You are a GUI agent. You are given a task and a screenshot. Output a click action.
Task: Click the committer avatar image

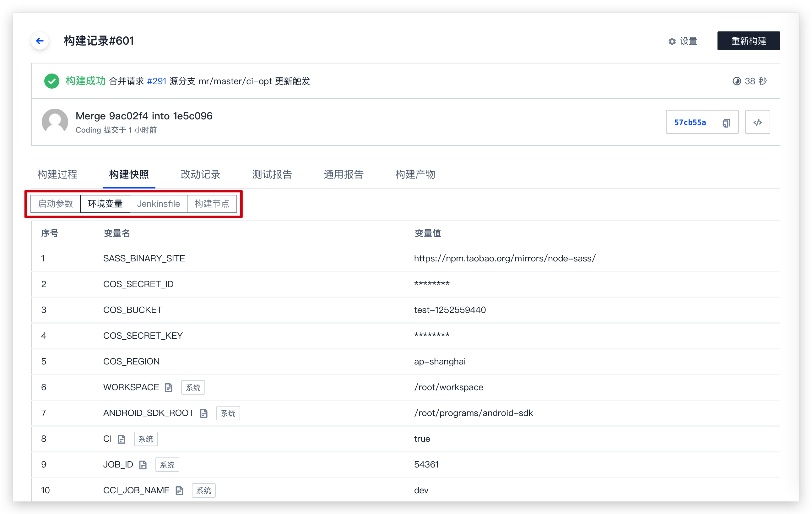click(55, 122)
